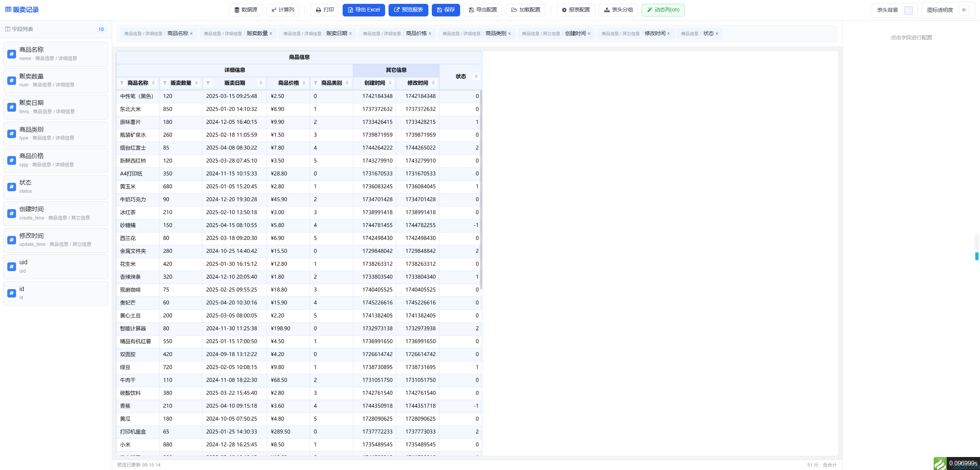Click the 含合计 footer text
The width and height of the screenshot is (980, 470).
coord(830,465)
